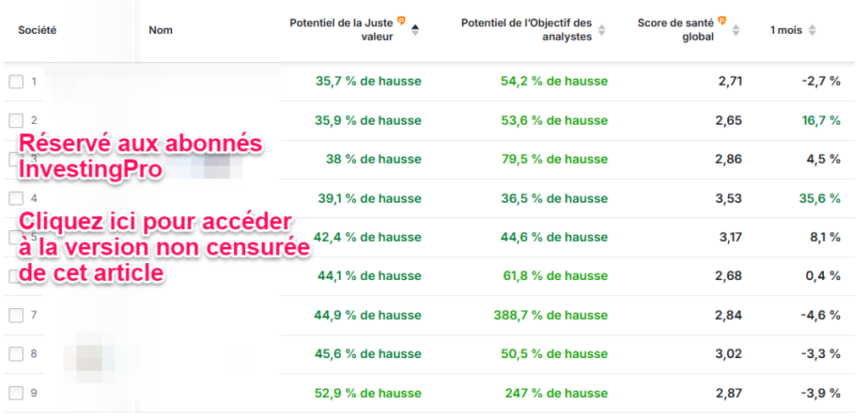Click the 35,6 % one-month value
The width and height of the screenshot is (868, 420).
pos(820,199)
